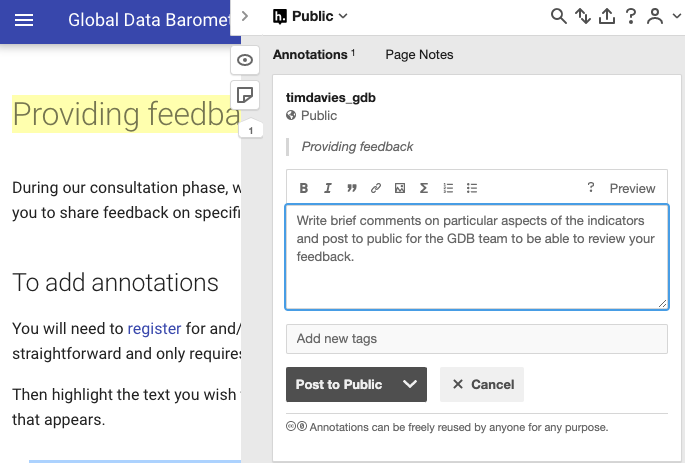Screen dimensions: 685x463
Task: Click the timdavies_gdb username
Action: tap(331, 97)
